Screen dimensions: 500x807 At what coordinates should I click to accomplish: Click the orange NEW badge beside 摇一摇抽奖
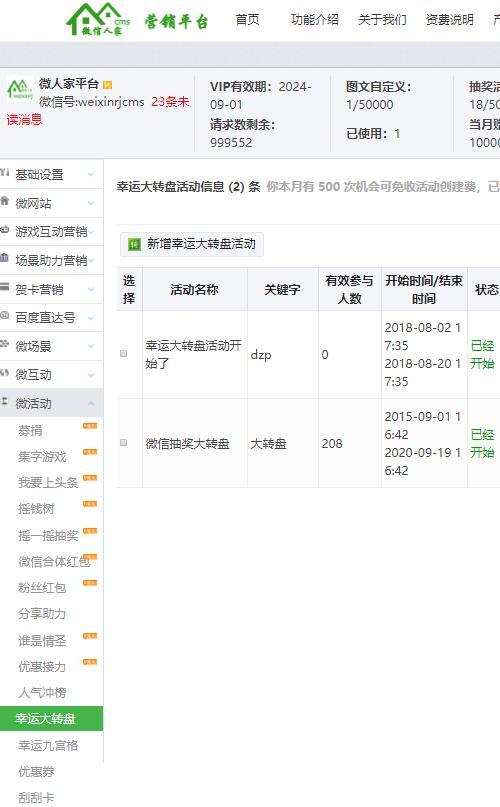90,531
